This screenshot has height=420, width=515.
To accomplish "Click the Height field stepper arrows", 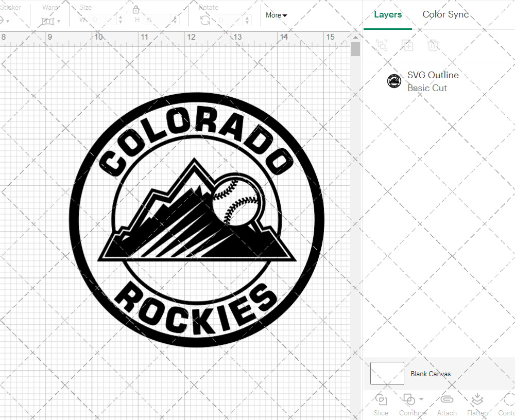I will (x=176, y=20).
